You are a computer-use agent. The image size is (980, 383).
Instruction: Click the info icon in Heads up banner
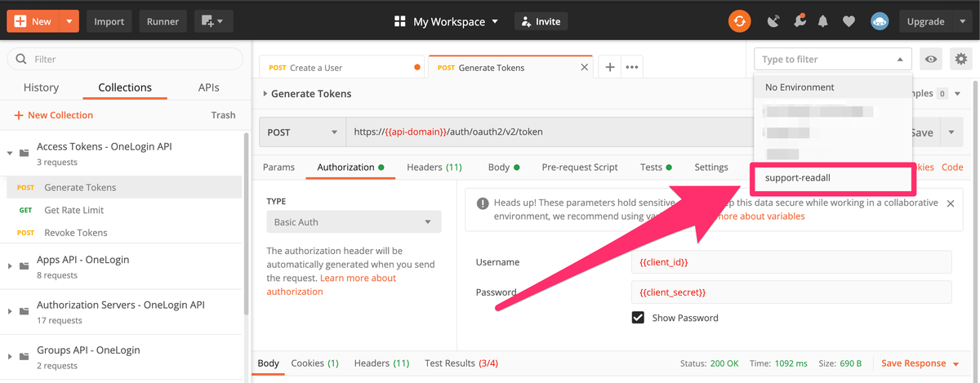[x=483, y=203]
